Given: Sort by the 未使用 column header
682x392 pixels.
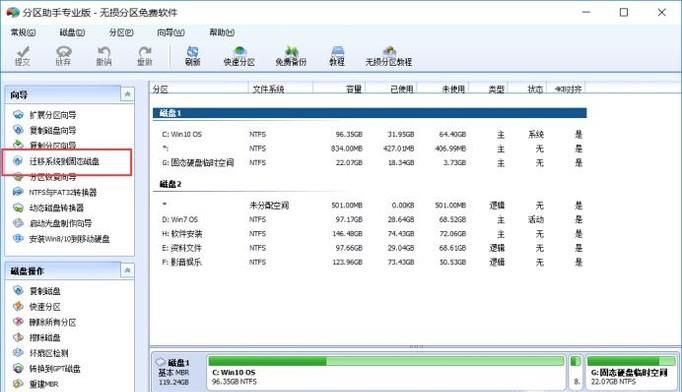Looking at the screenshot, I should (x=443, y=89).
